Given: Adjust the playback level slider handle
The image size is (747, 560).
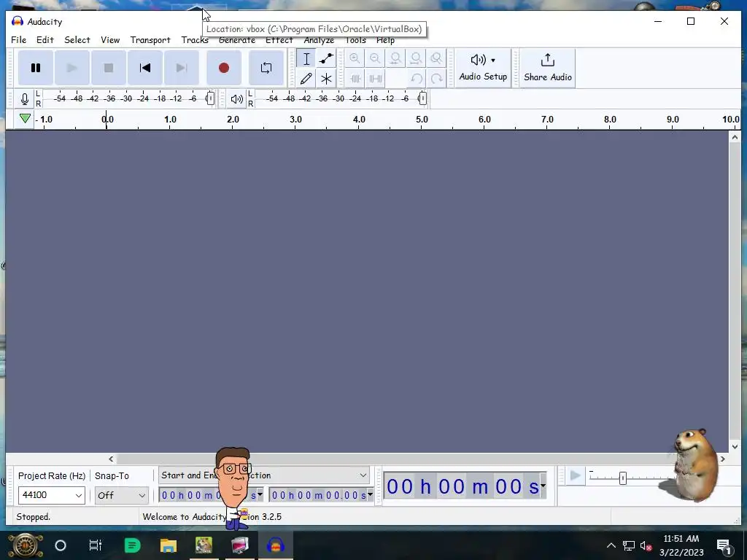Looking at the screenshot, I should coord(422,98).
